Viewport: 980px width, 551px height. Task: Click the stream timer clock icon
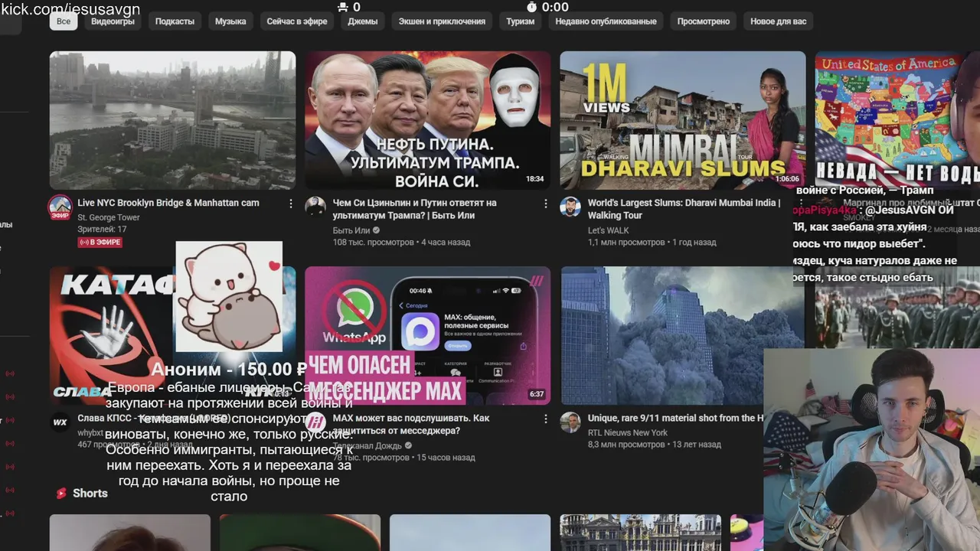(x=532, y=7)
